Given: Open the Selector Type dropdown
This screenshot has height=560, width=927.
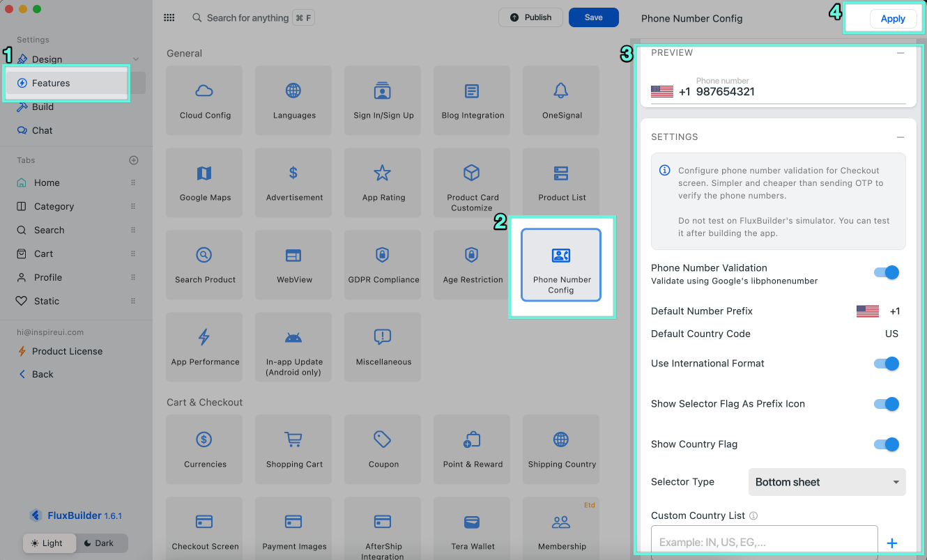Looking at the screenshot, I should [826, 482].
